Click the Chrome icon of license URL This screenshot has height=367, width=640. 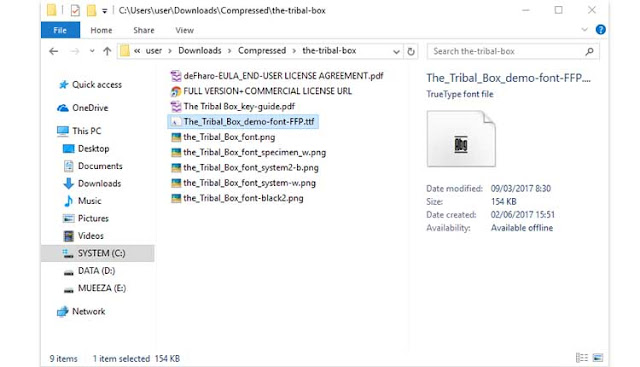tap(176, 91)
